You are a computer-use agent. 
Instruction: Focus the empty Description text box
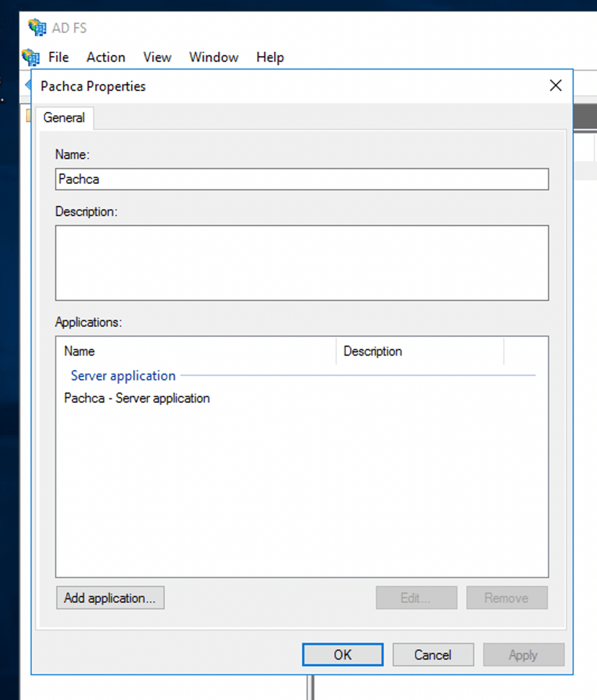[x=301, y=262]
